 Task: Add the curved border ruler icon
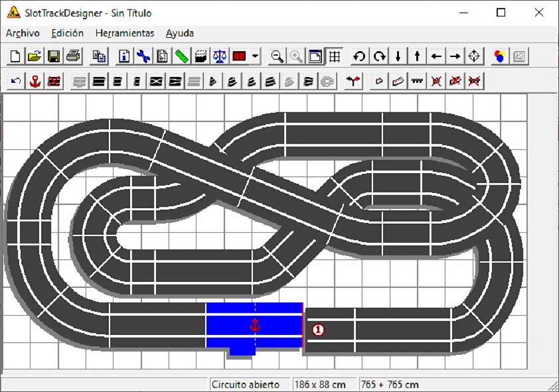(398, 82)
